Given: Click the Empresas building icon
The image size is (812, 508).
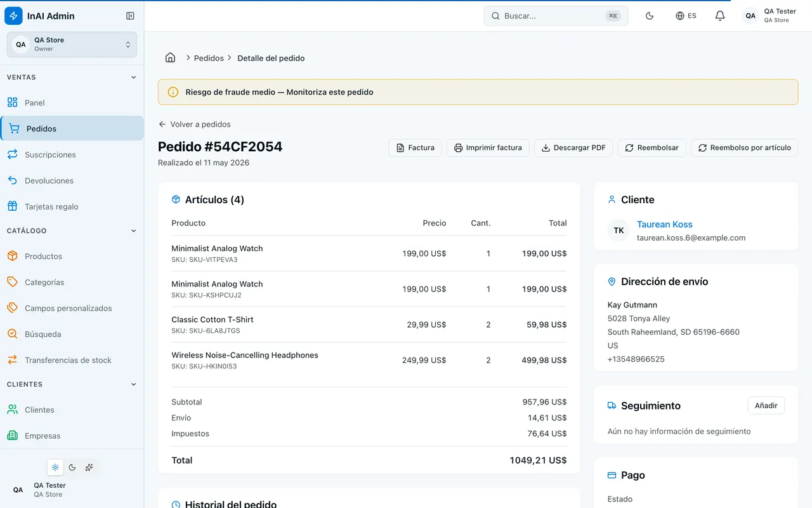Looking at the screenshot, I should coord(12,436).
